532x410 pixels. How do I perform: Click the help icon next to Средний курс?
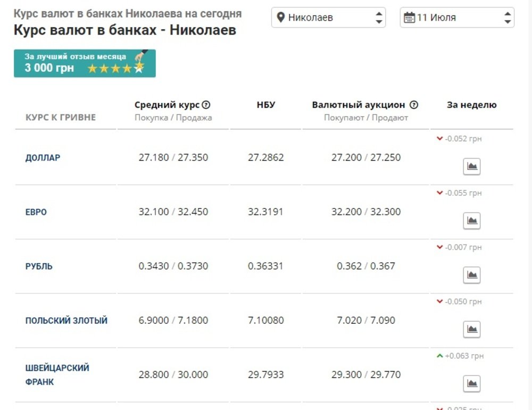coord(206,104)
